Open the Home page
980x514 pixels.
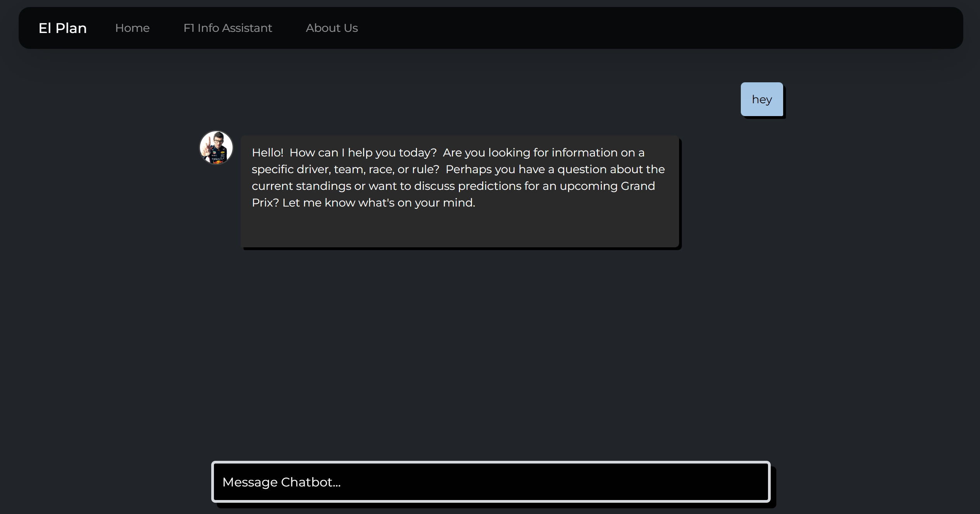[x=132, y=28]
